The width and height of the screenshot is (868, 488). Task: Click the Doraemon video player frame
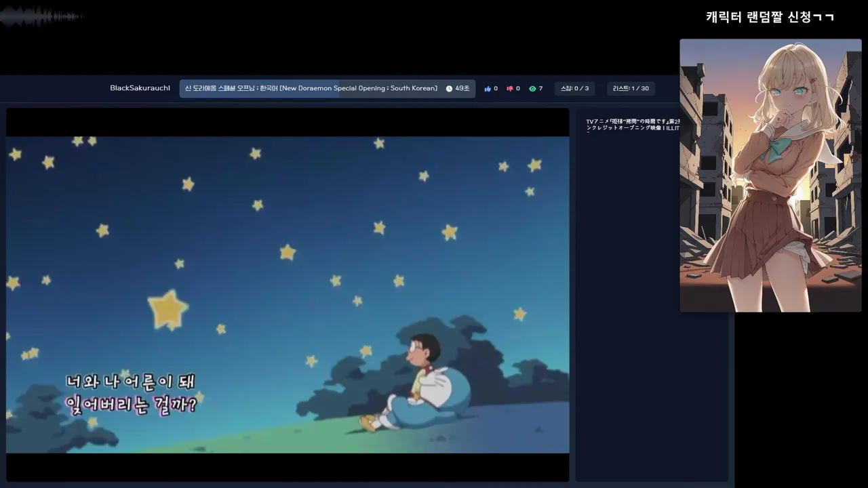(288, 295)
